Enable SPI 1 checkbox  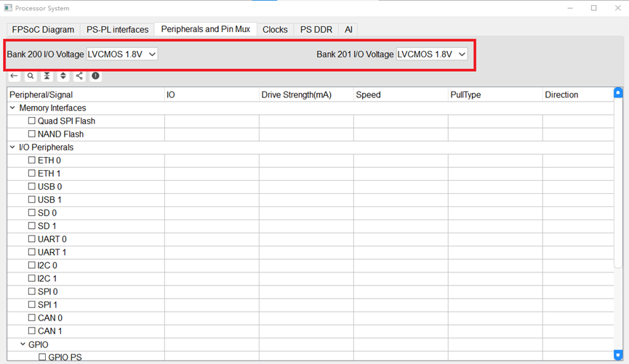coord(32,304)
